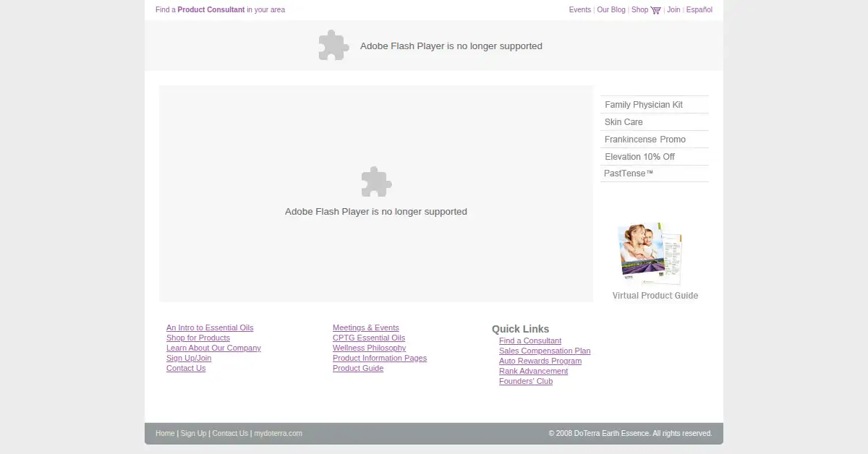Viewport: 868px width, 454px height.
Task: Open the Virtual Product Guide thumbnail
Action: tap(650, 254)
